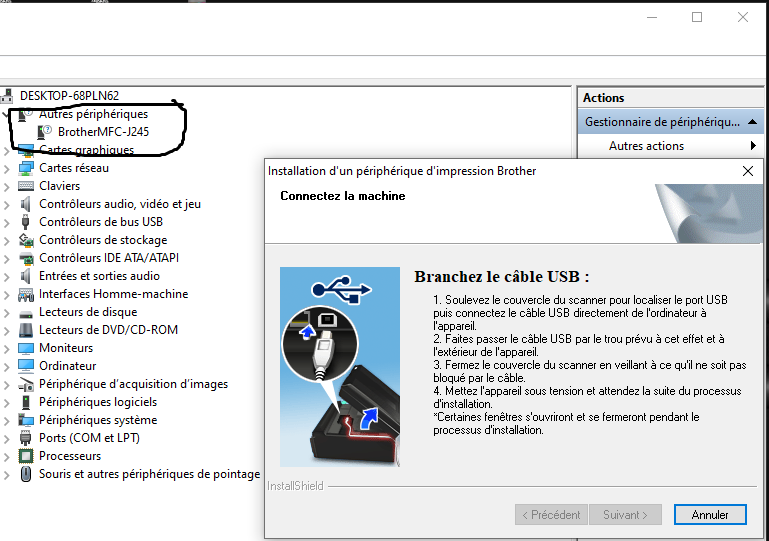The width and height of the screenshot is (769, 541).
Task: Expand the Moniteurs node
Action: pos(6,349)
